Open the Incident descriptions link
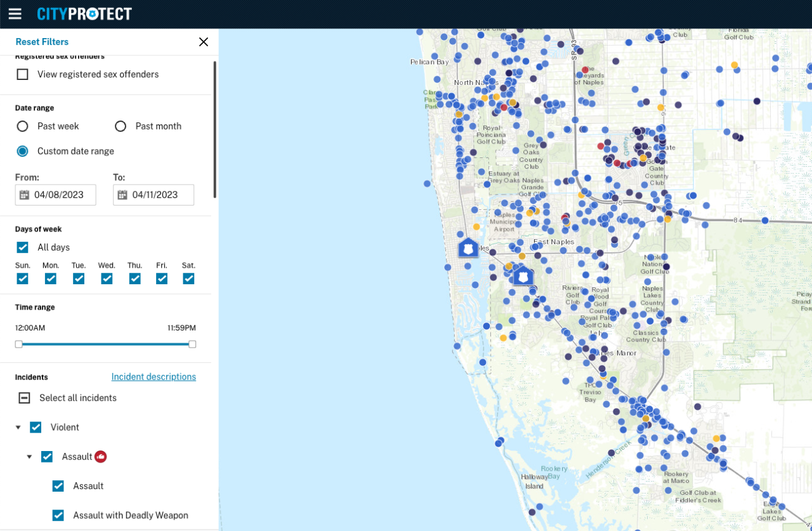Viewport: 812px width, 531px height. click(x=154, y=377)
